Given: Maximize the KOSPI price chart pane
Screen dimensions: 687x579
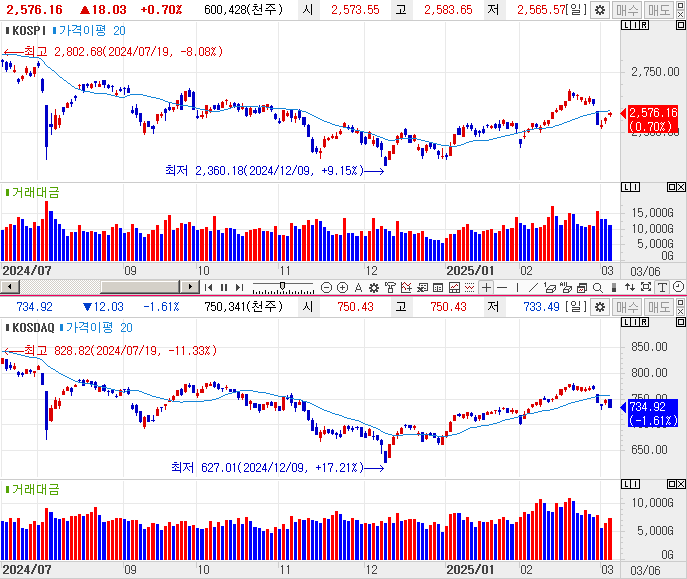Looking at the screenshot, I should [x=680, y=25].
